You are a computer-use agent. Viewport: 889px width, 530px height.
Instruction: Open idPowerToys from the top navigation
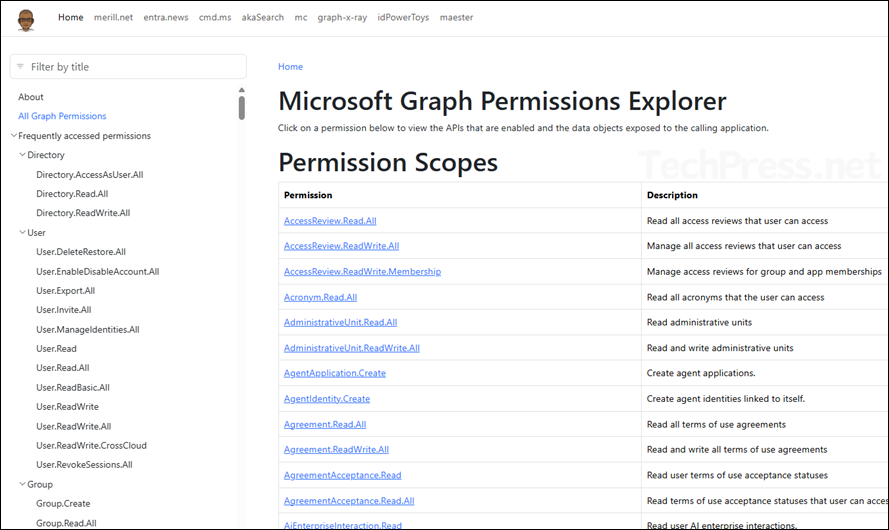click(403, 18)
